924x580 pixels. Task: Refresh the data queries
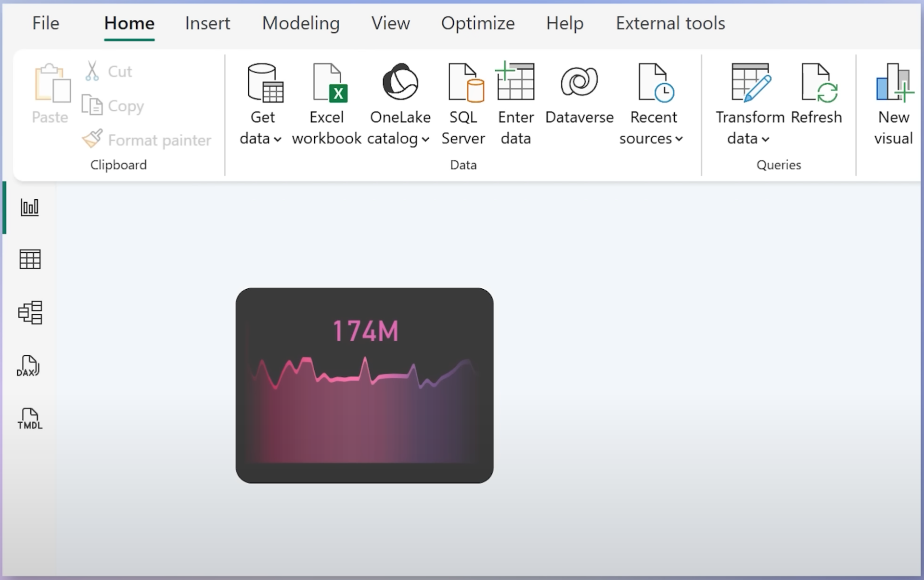[817, 94]
